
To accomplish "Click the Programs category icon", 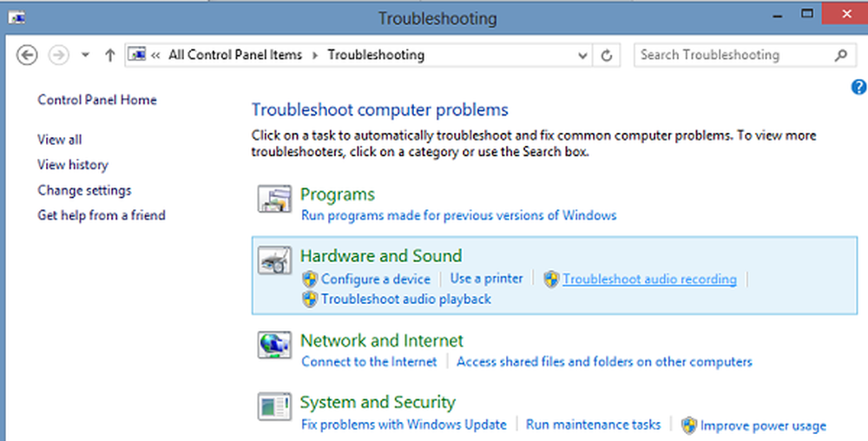I will pos(274,199).
